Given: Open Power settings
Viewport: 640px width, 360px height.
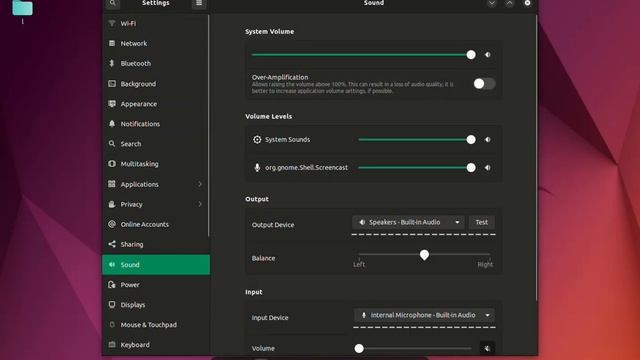Looking at the screenshot, I should [156, 284].
